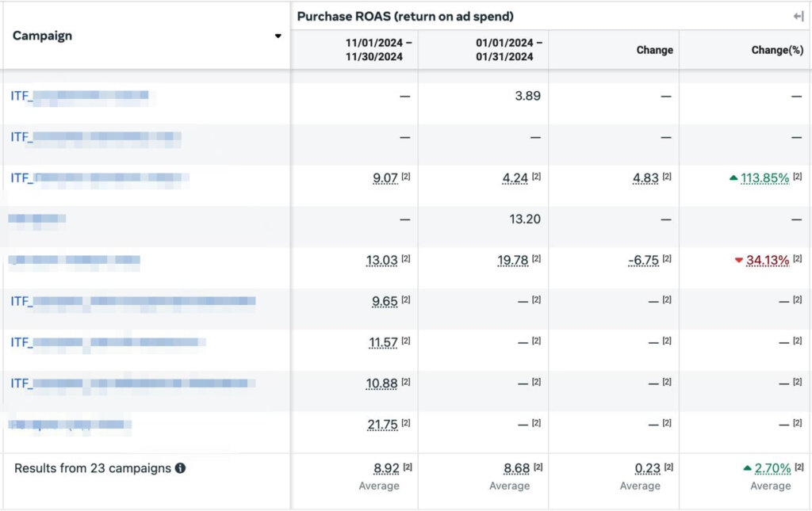Select the 11/01/2024 – 11/30/2024 column header

click(x=378, y=50)
